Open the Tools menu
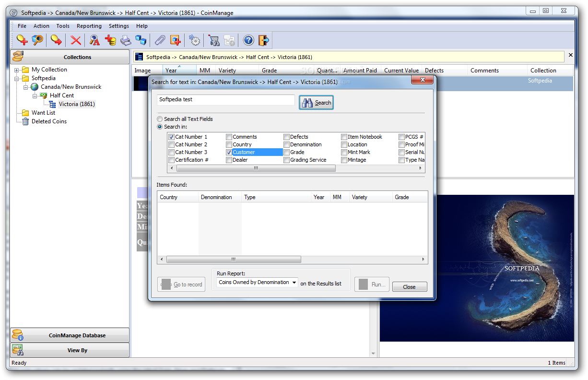 (63, 26)
